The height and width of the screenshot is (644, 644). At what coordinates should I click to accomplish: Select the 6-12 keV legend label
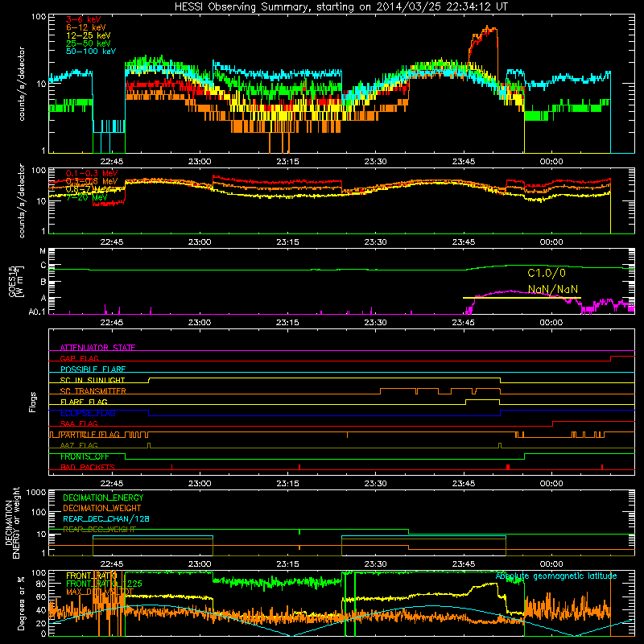click(86, 27)
